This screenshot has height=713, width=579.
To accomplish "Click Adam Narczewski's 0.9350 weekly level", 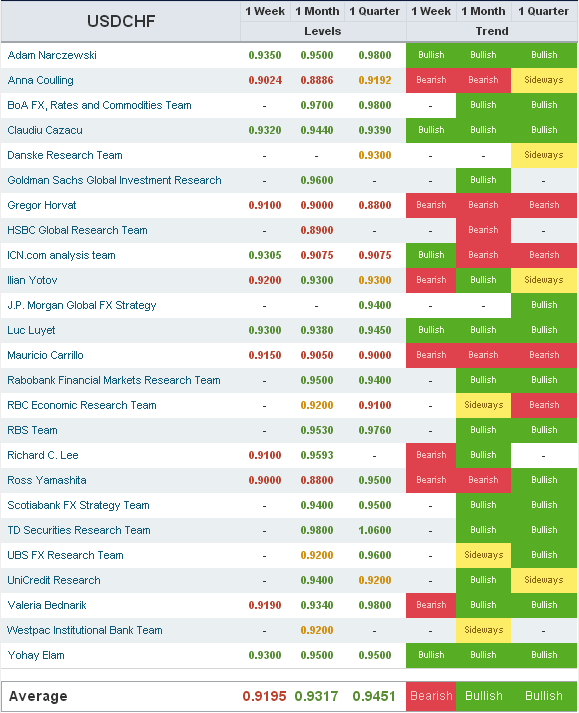I will coord(265,55).
